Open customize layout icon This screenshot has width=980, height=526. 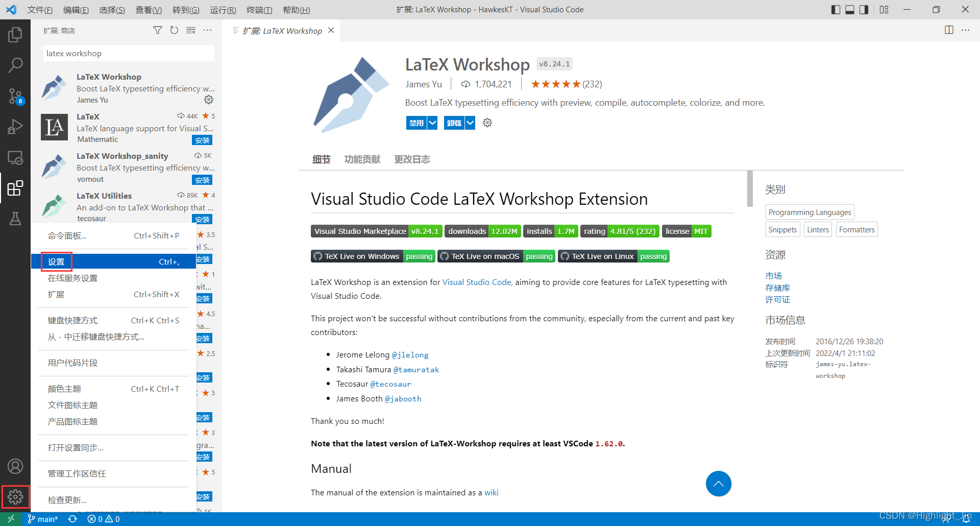click(884, 10)
